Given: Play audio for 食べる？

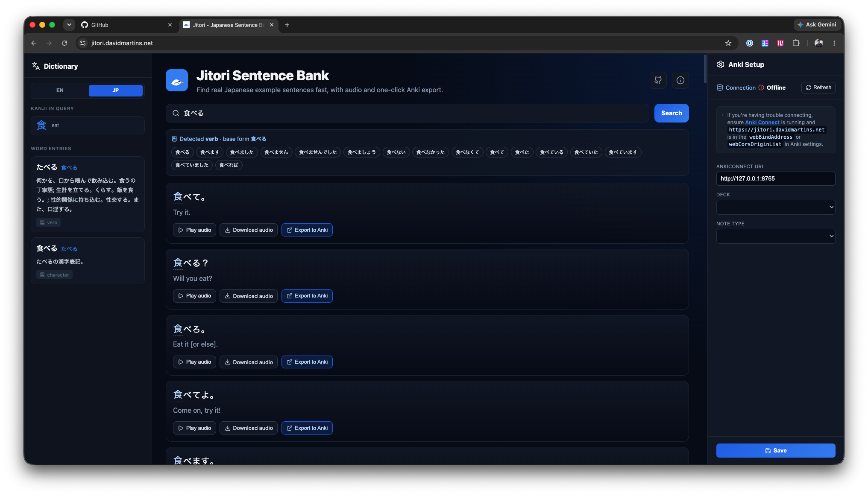Looking at the screenshot, I should pos(194,296).
